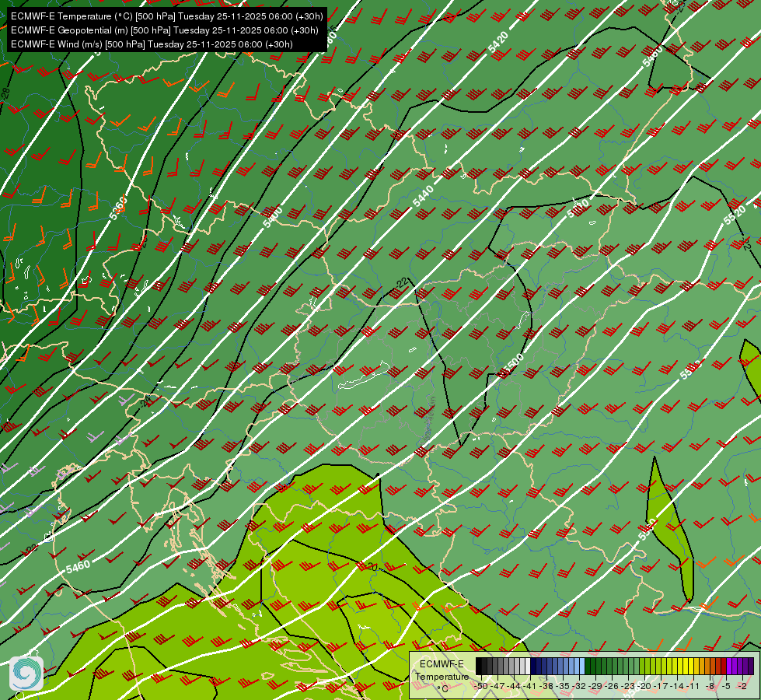This screenshot has width=761, height=700.
Task: Click the 5400 geopotential contour label
Action: [x=272, y=217]
